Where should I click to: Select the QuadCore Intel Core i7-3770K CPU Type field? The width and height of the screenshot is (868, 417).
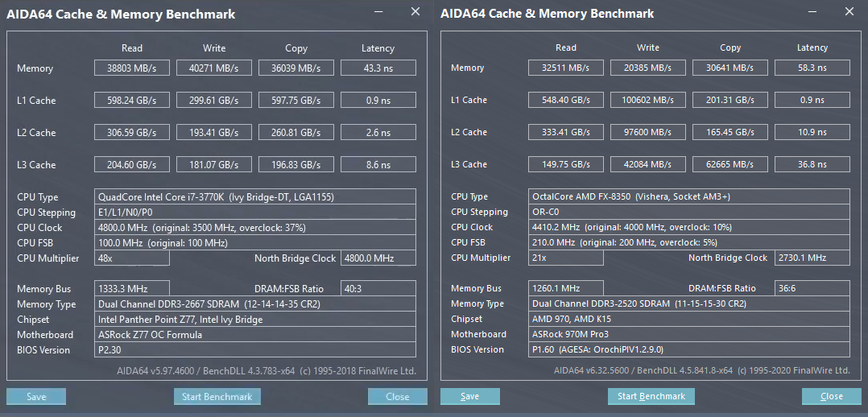[254, 197]
